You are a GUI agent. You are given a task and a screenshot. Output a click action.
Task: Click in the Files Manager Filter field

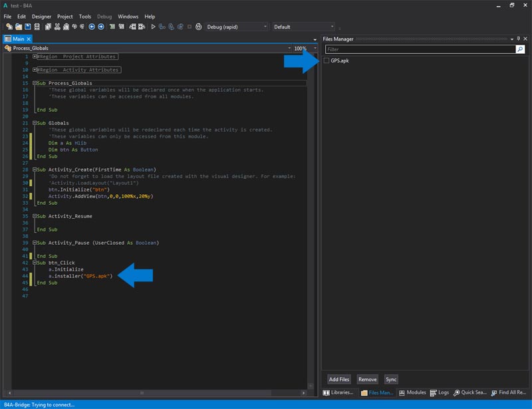(x=420, y=49)
